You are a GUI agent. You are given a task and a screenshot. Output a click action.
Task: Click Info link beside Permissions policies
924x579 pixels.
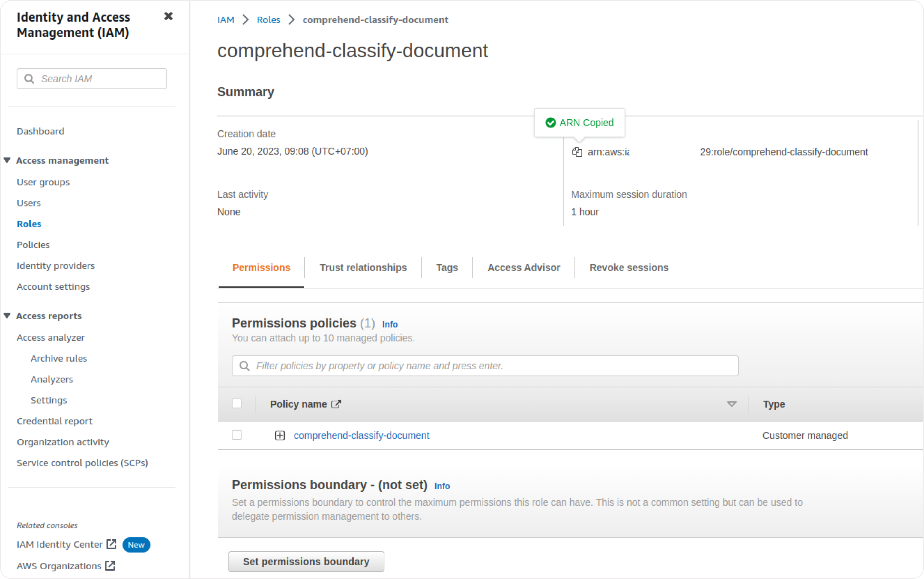(389, 325)
